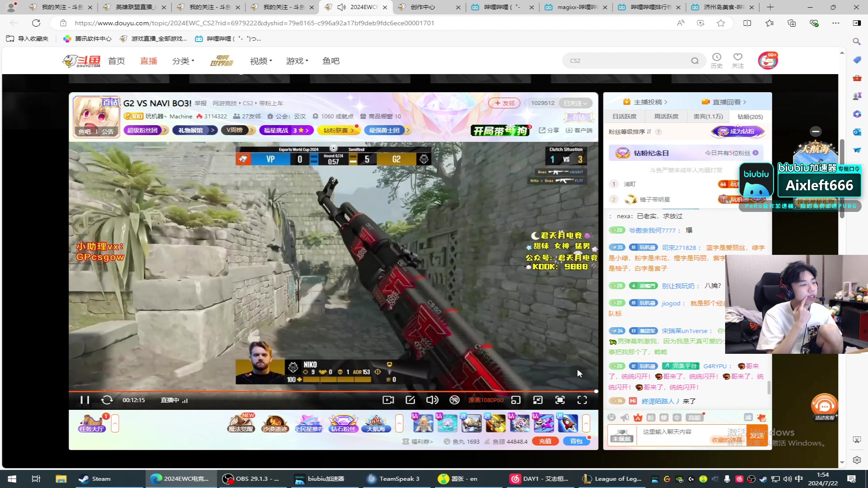868x488 pixels.
Task: Click the 分享 share icon above player
Action: click(549, 130)
